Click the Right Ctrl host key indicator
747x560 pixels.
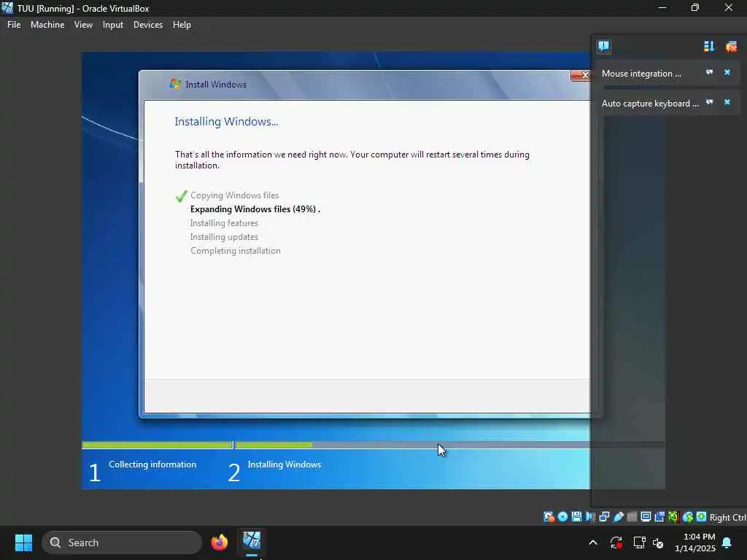[727, 517]
